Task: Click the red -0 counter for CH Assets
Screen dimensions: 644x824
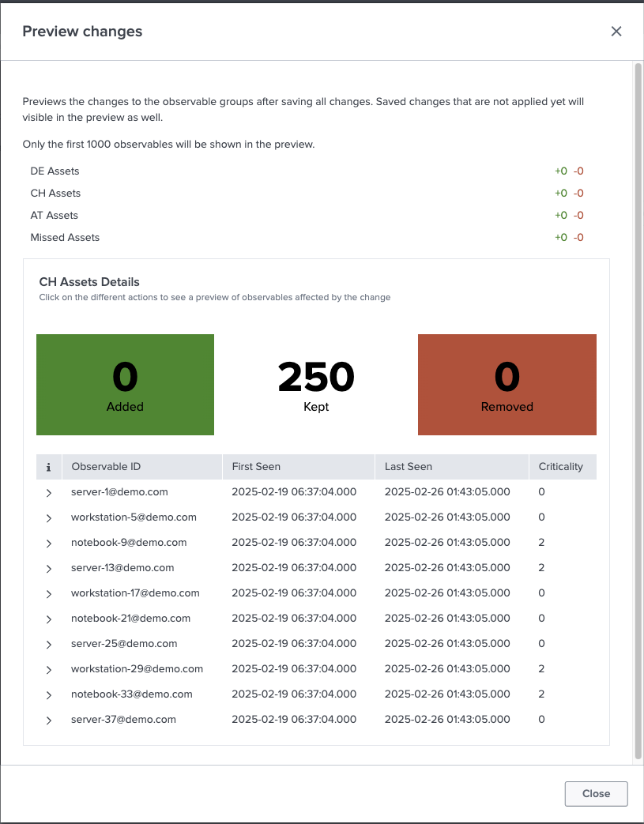Action: click(x=579, y=193)
